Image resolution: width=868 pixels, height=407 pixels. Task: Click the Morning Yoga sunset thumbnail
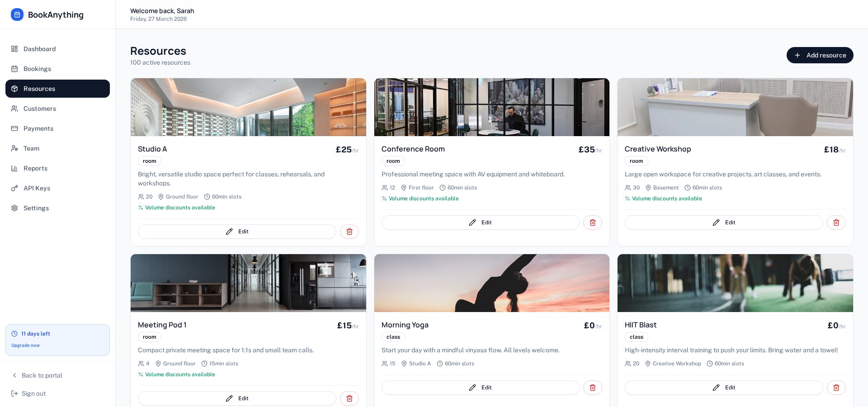click(x=492, y=283)
